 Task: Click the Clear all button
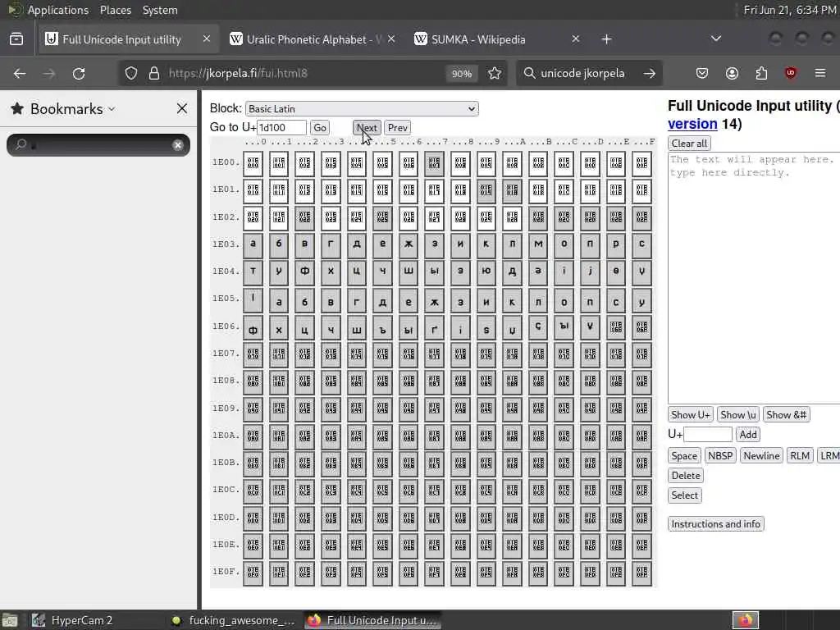(689, 143)
